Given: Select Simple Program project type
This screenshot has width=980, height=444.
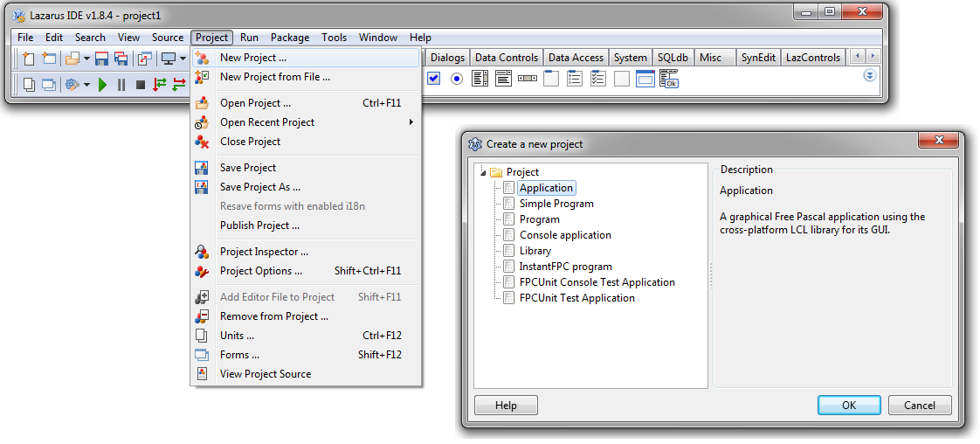Looking at the screenshot, I should click(x=557, y=204).
